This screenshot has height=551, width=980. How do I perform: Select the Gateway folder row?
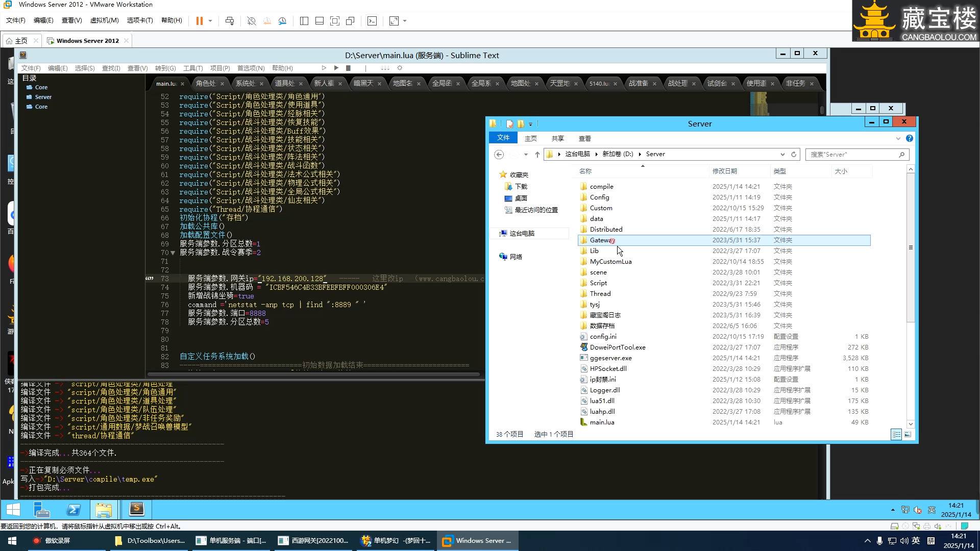(x=724, y=240)
